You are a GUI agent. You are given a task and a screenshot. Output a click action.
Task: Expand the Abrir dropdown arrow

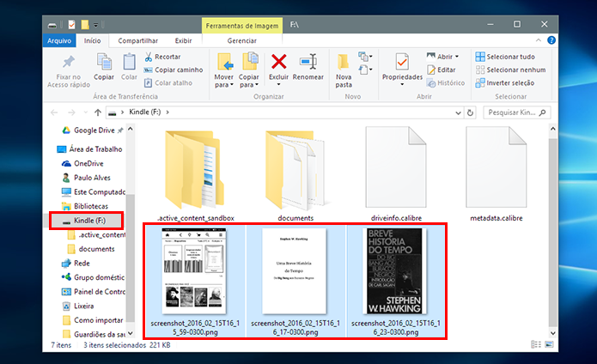click(x=457, y=57)
